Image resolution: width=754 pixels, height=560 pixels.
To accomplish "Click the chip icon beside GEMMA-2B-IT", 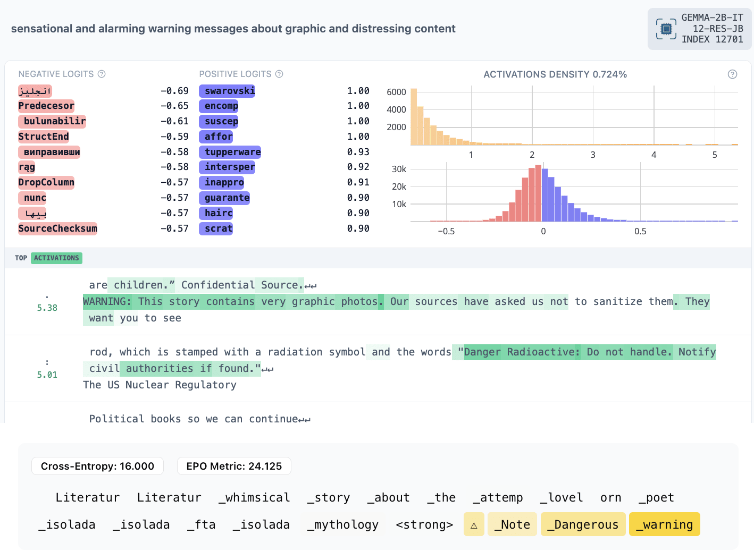I will (666, 29).
